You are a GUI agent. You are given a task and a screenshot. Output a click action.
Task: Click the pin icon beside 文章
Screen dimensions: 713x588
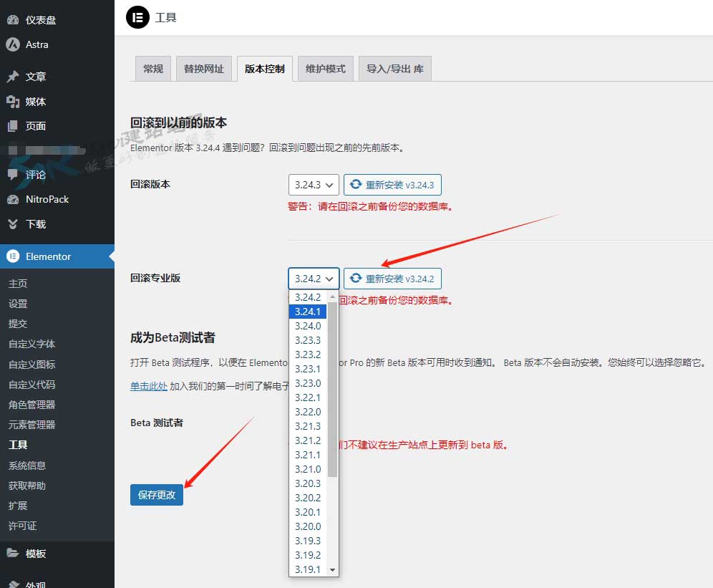click(x=13, y=76)
